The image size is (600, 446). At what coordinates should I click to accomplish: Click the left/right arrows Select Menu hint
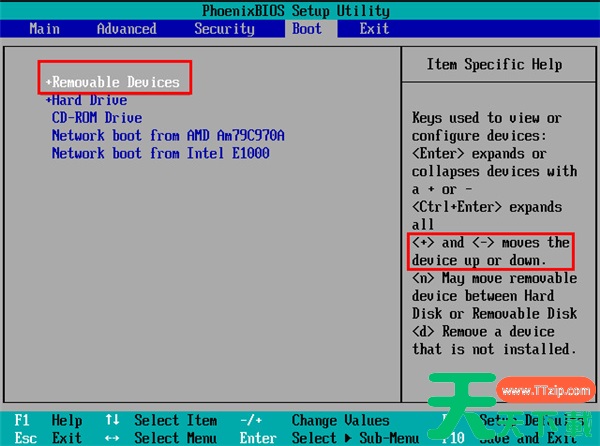(161, 438)
